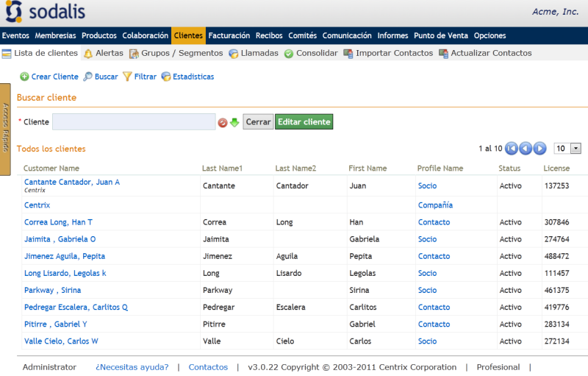Open customer Jimenez Aguila, Pepita
This screenshot has width=588, height=376.
click(65, 256)
